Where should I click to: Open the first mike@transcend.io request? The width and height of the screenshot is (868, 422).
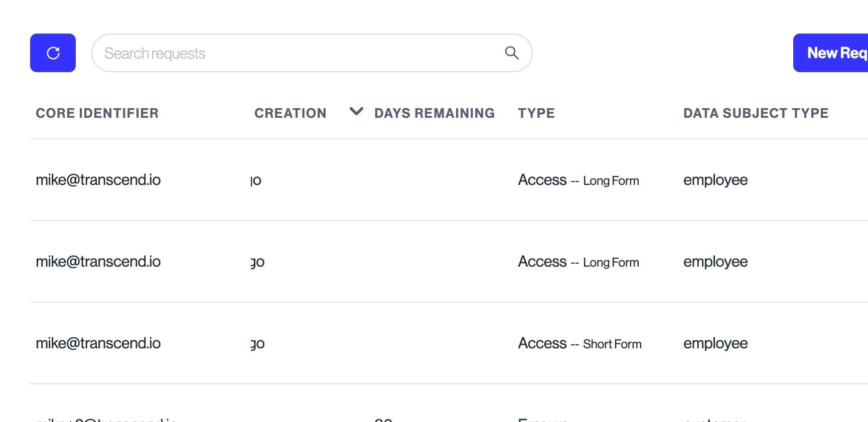(98, 180)
